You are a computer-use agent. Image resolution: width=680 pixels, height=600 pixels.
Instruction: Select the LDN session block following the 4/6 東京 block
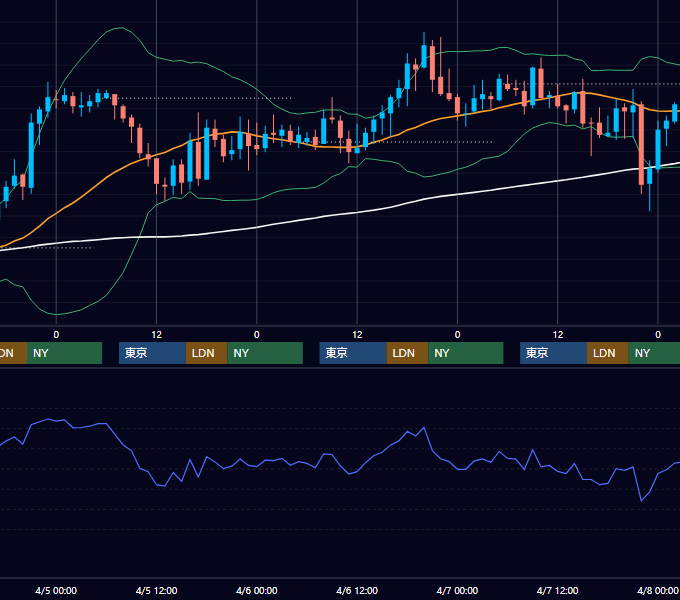407,353
